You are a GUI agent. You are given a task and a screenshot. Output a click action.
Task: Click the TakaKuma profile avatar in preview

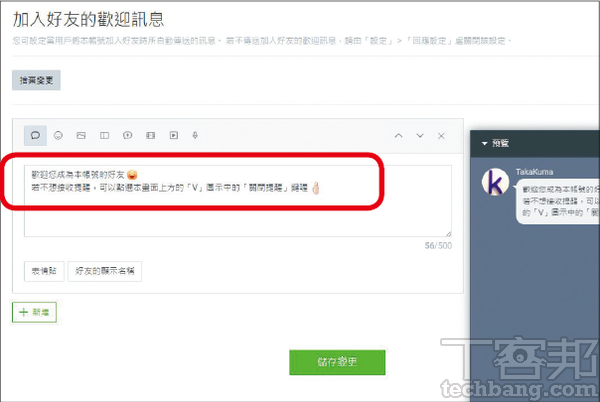(495, 182)
